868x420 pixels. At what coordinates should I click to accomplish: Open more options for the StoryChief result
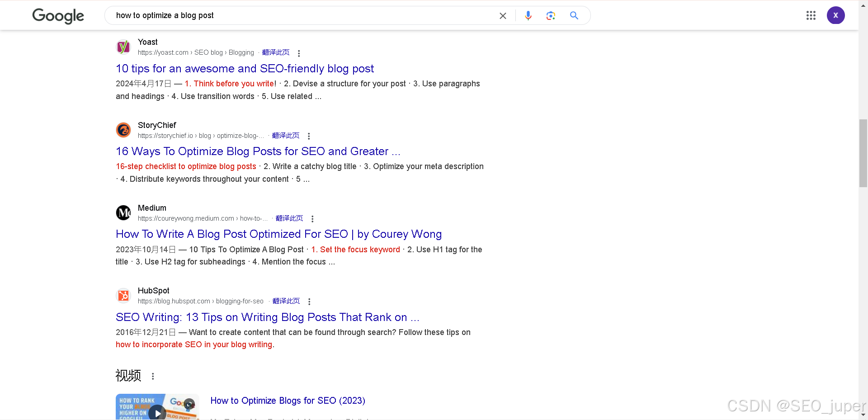[309, 136]
